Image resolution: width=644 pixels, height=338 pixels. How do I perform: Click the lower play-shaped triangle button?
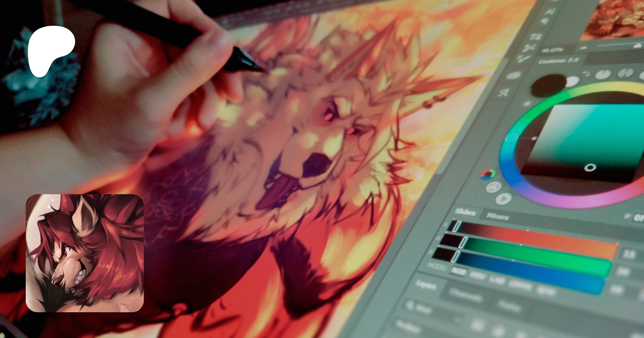click(x=504, y=199)
